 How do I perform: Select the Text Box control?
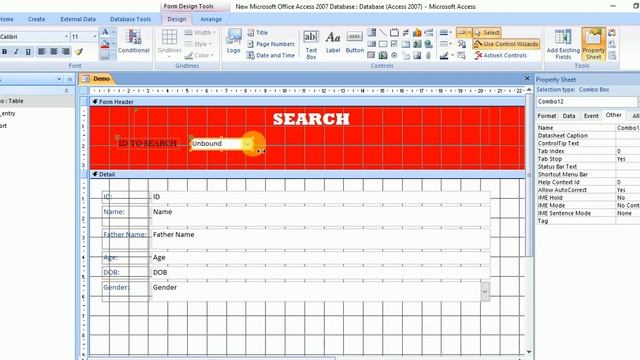coord(311,45)
